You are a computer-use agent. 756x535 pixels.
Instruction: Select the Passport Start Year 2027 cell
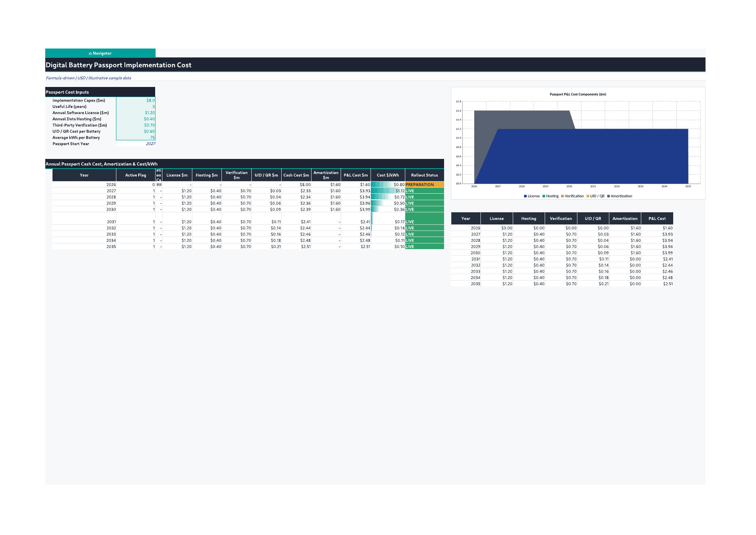tap(136, 144)
